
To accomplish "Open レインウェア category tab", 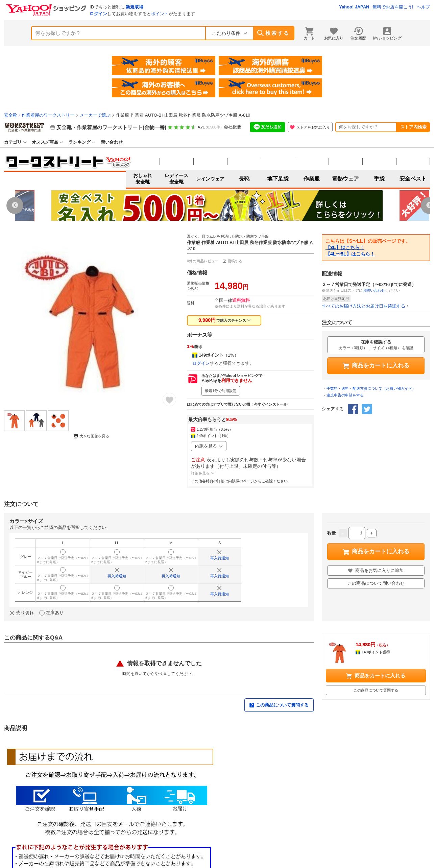I will 210,179.
